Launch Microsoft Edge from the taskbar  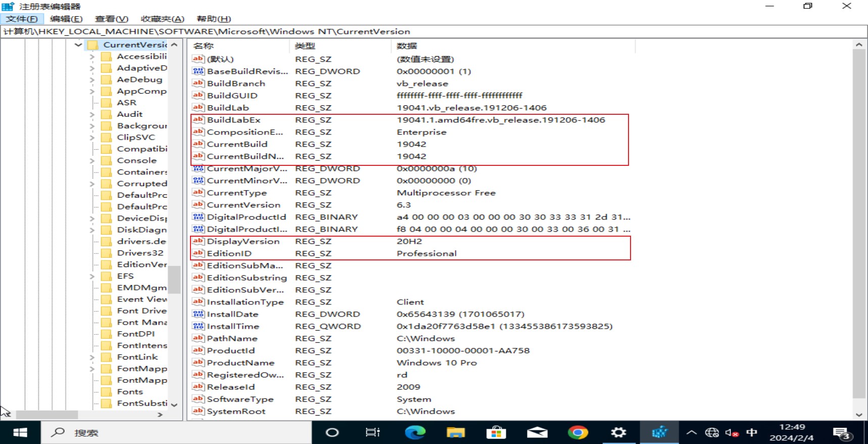click(415, 432)
